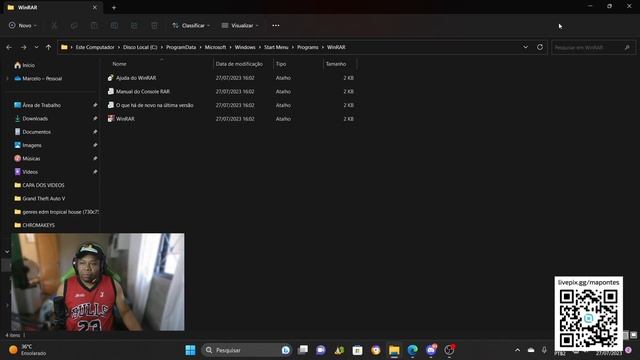This screenshot has width=640, height=360.
Task: Click the Share icon in toolbar
Action: pos(134,25)
